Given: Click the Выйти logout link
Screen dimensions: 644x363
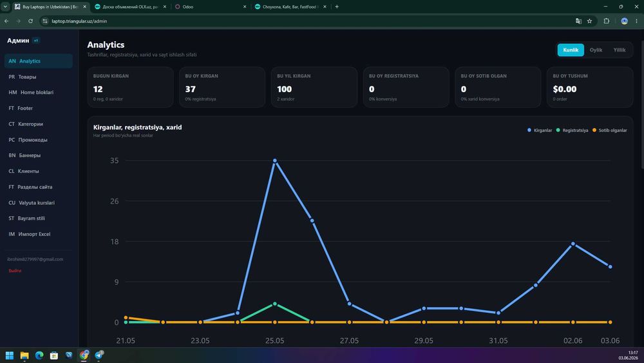Looking at the screenshot, I should coord(15,271).
